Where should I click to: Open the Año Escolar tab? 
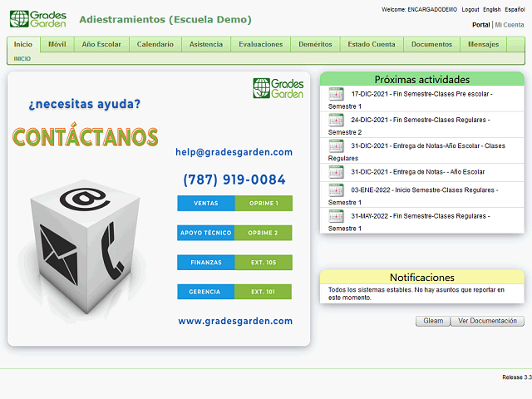pyautogui.click(x=101, y=44)
